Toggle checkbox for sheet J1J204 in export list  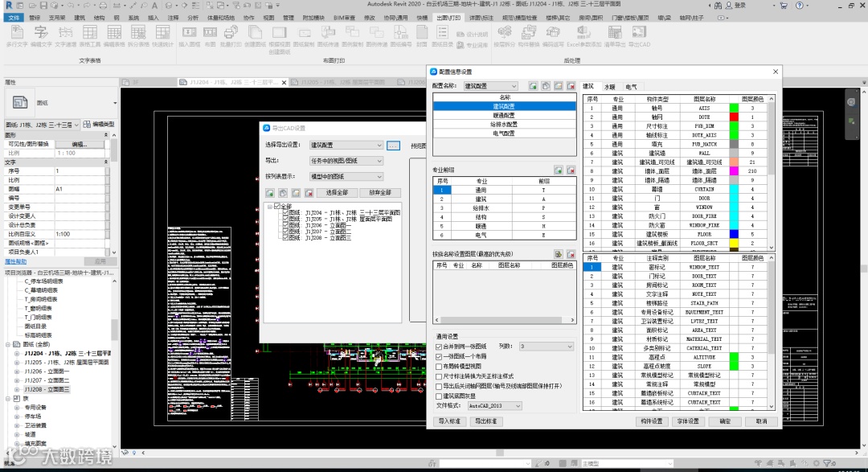[285, 212]
